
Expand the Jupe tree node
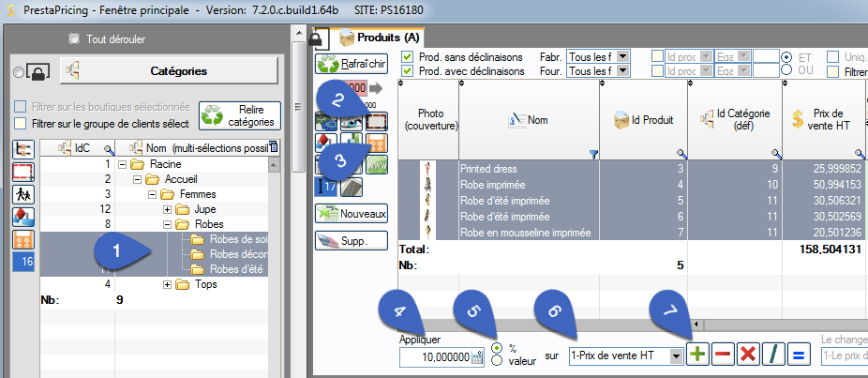point(167,209)
